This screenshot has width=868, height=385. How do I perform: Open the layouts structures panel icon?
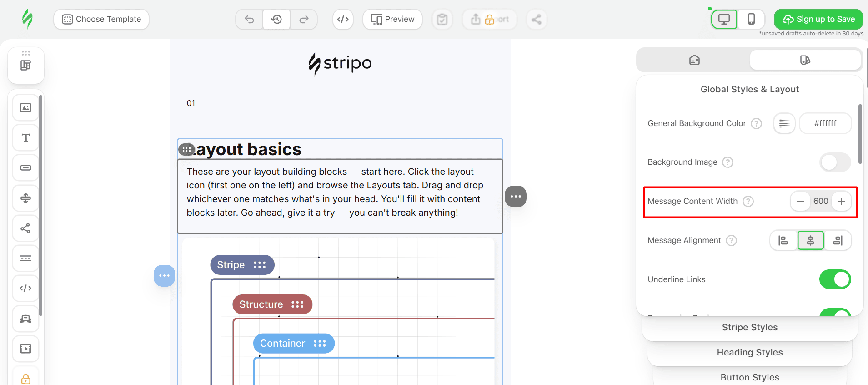[26, 65]
